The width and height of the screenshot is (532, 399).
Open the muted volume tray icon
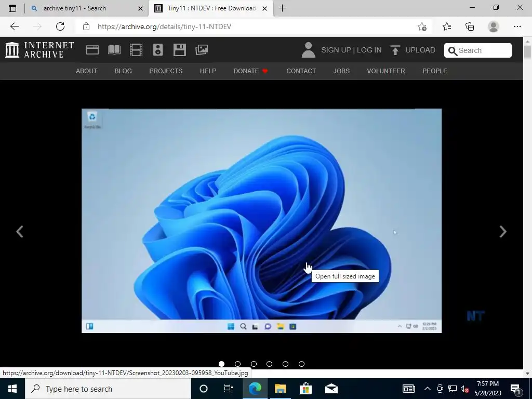pyautogui.click(x=464, y=389)
